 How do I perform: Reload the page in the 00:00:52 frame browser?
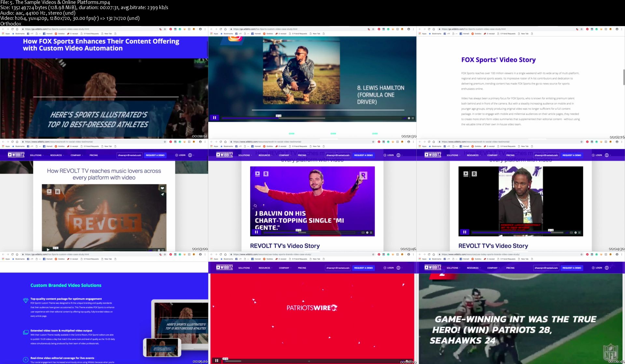click(12, 29)
